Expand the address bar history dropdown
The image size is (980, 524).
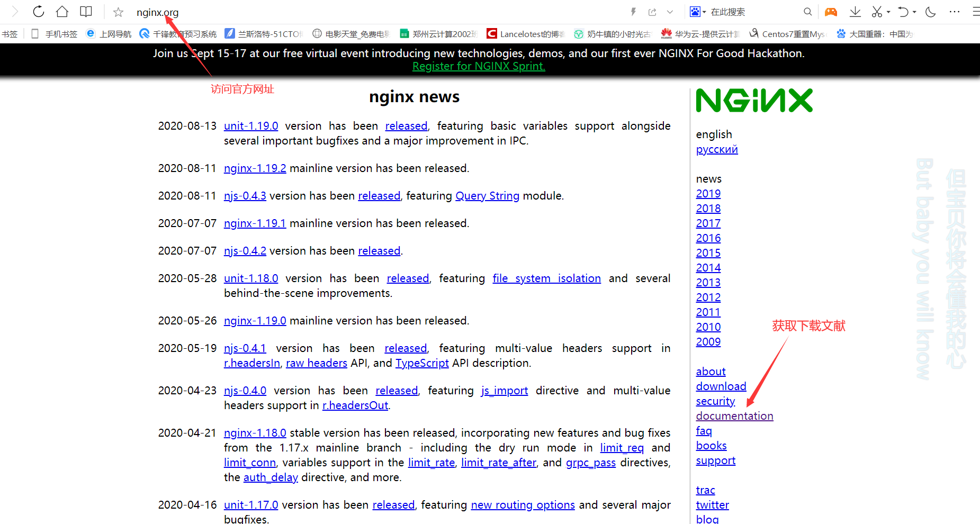(670, 12)
